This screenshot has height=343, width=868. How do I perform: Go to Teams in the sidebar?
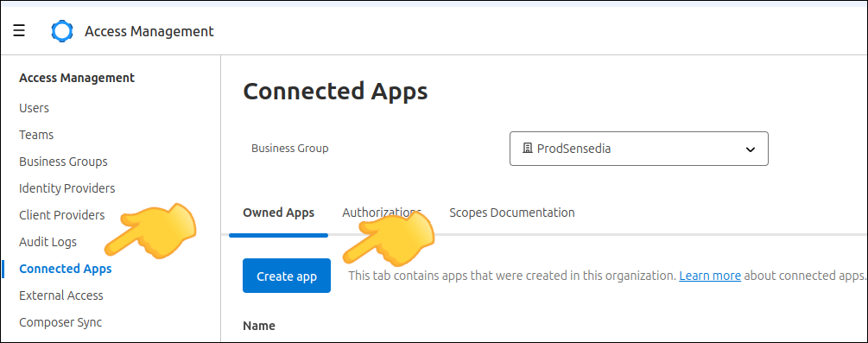(x=36, y=135)
